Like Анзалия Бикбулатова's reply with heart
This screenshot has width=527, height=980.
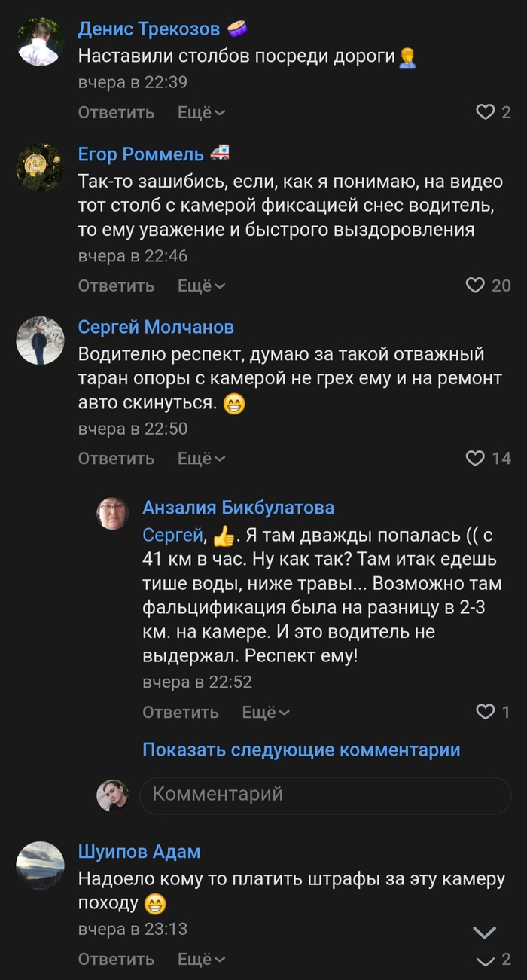(x=486, y=712)
